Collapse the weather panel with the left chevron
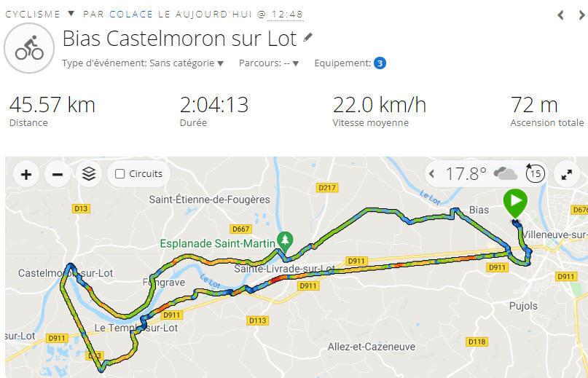 point(431,173)
